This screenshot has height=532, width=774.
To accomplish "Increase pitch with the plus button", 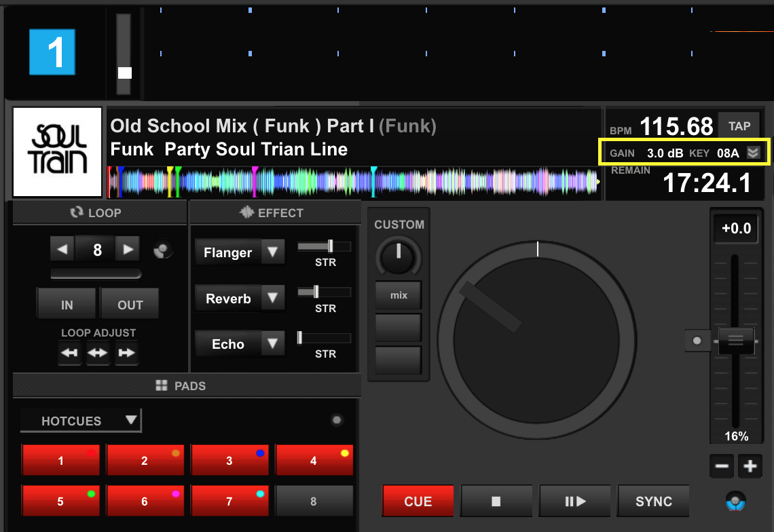I will (x=750, y=466).
